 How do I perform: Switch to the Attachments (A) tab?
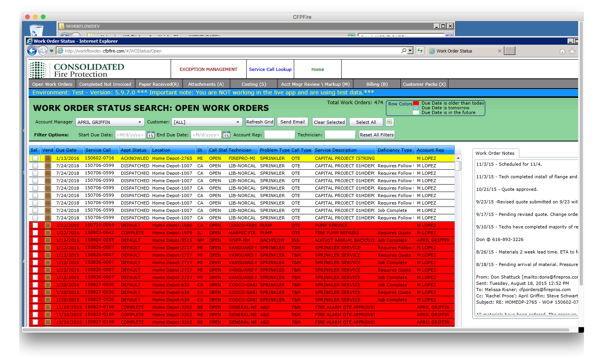(206, 84)
